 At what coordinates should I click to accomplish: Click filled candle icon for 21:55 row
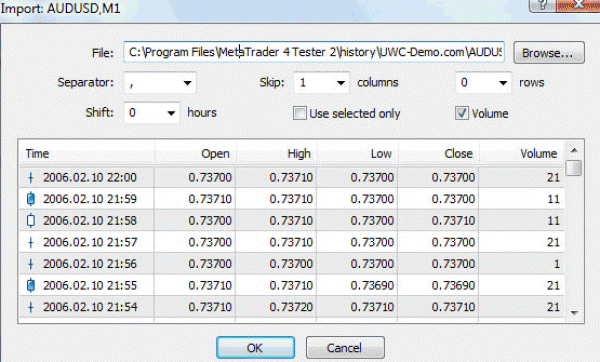point(31,285)
